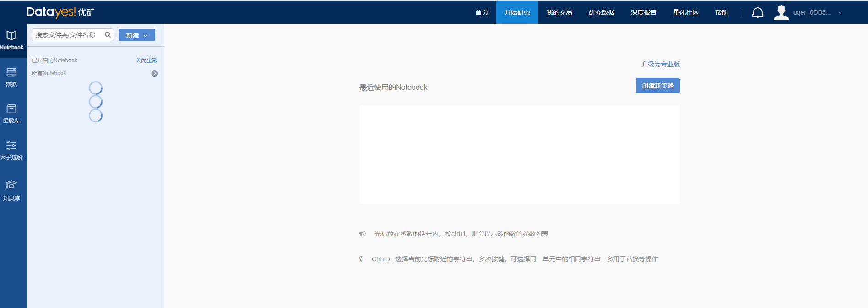Open the Notebook sidebar panel
This screenshot has height=308, width=868.
click(11, 40)
